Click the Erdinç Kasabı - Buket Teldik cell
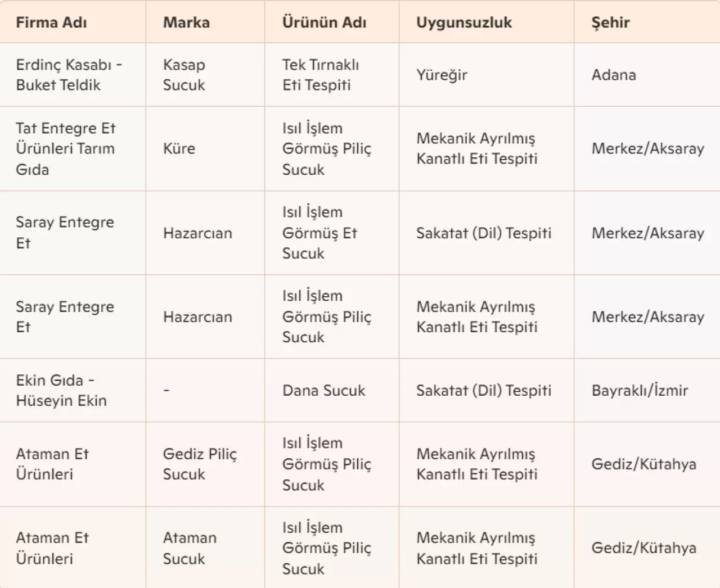 [x=69, y=75]
